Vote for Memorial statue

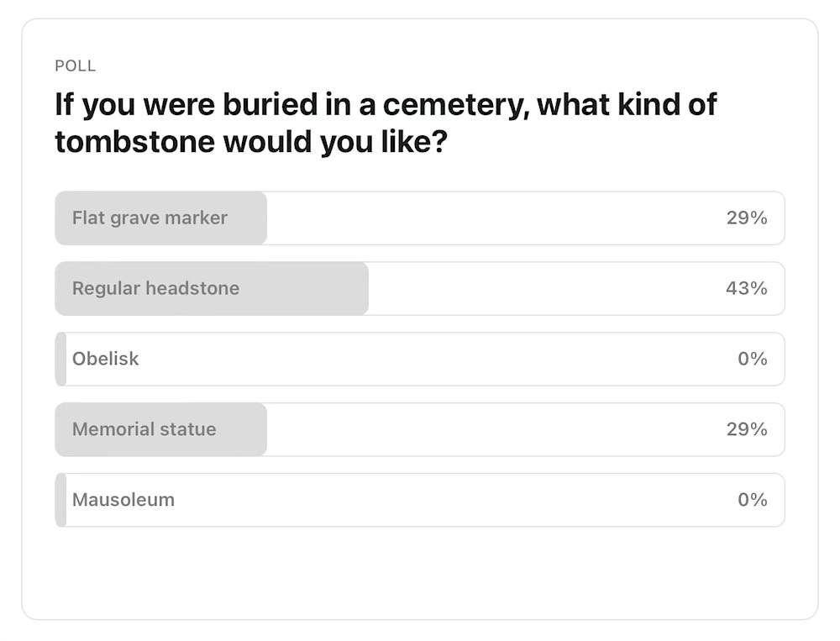tap(419, 429)
